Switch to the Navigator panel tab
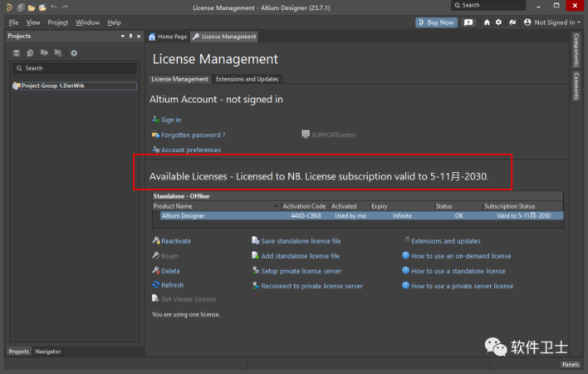The height and width of the screenshot is (374, 588). point(47,352)
